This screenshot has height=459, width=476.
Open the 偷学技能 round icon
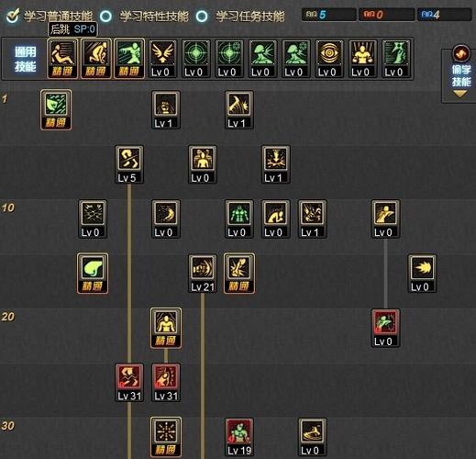click(x=461, y=53)
